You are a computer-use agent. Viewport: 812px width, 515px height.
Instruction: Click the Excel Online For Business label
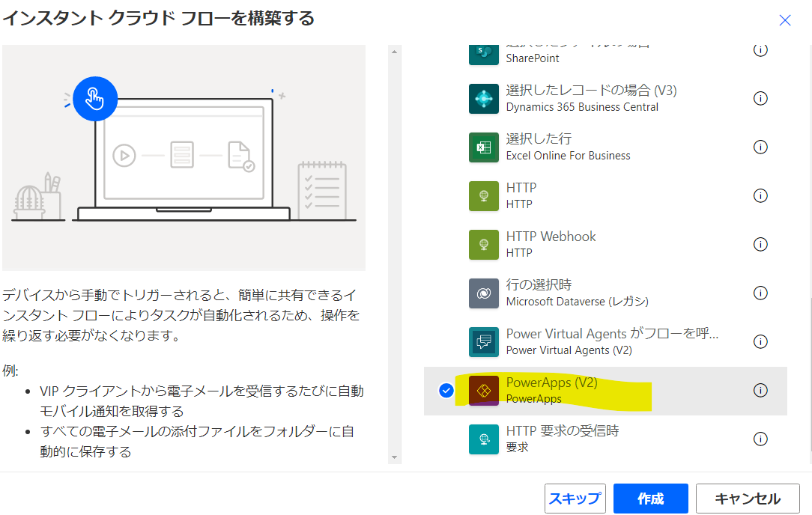[x=568, y=156]
